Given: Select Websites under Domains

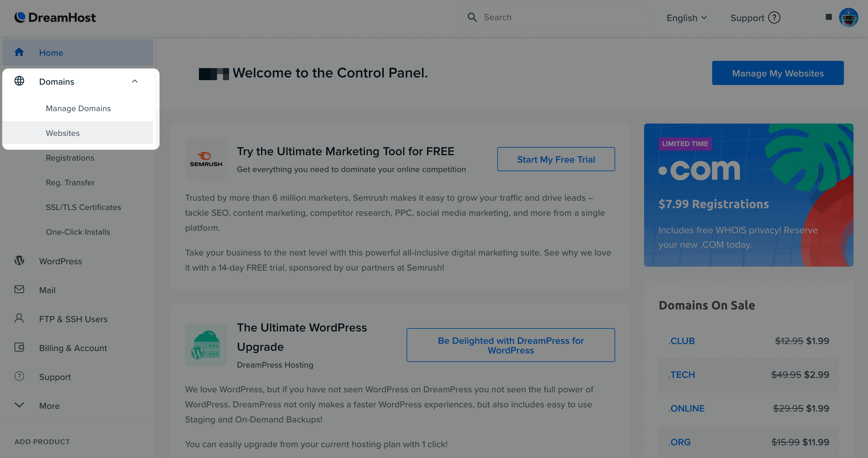Looking at the screenshot, I should pos(77,133).
